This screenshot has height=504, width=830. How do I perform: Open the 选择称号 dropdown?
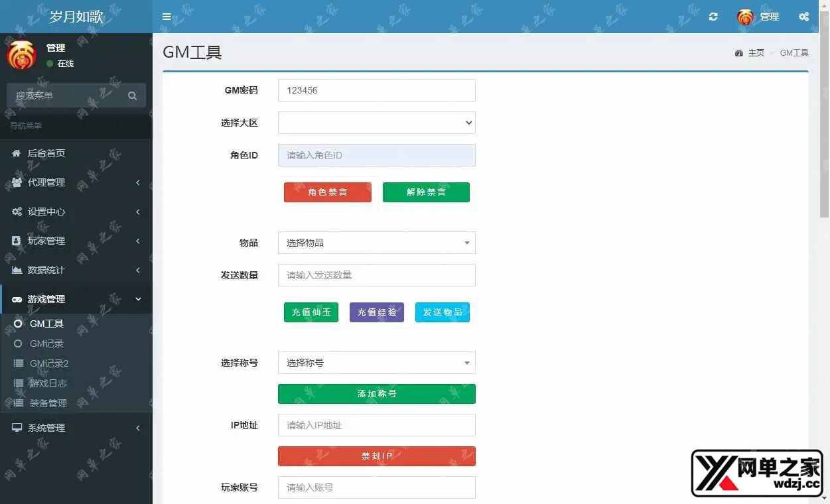pyautogui.click(x=376, y=363)
